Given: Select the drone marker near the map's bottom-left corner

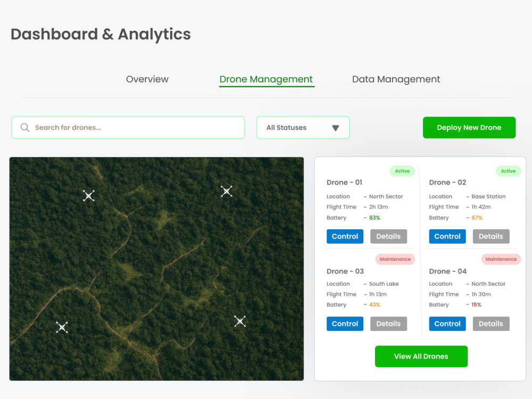Looking at the screenshot, I should pyautogui.click(x=62, y=327).
